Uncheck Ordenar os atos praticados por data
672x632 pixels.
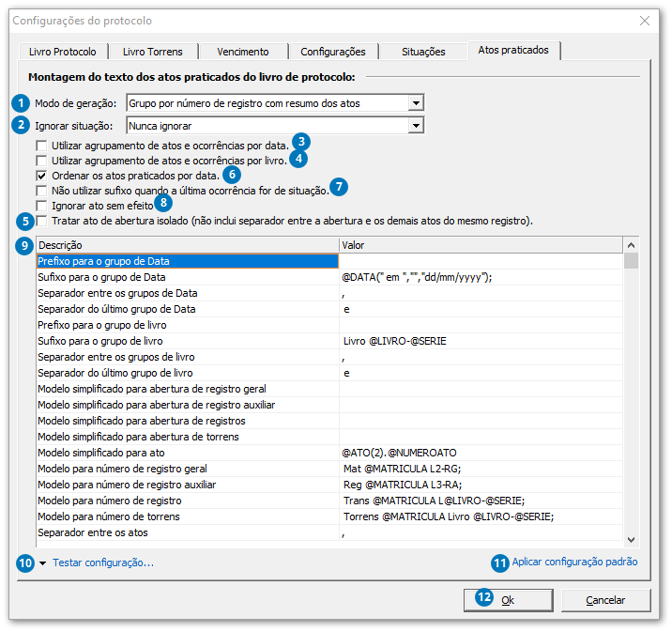[x=41, y=176]
